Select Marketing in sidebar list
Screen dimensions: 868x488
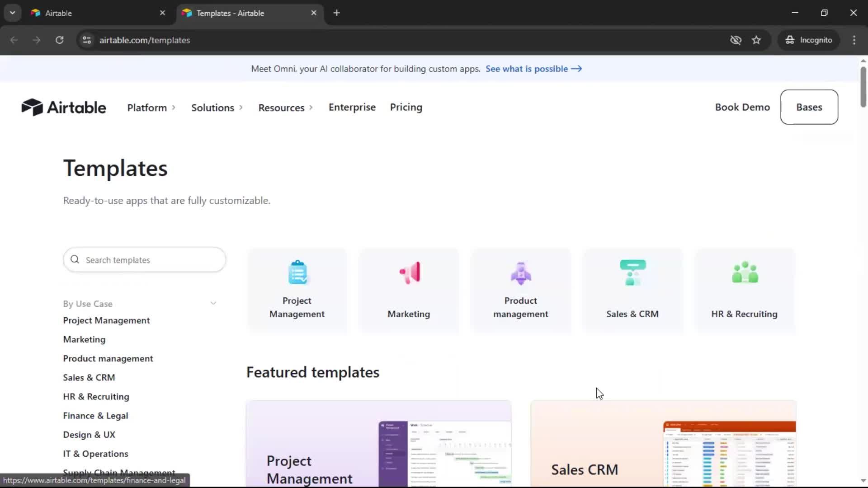click(x=84, y=339)
